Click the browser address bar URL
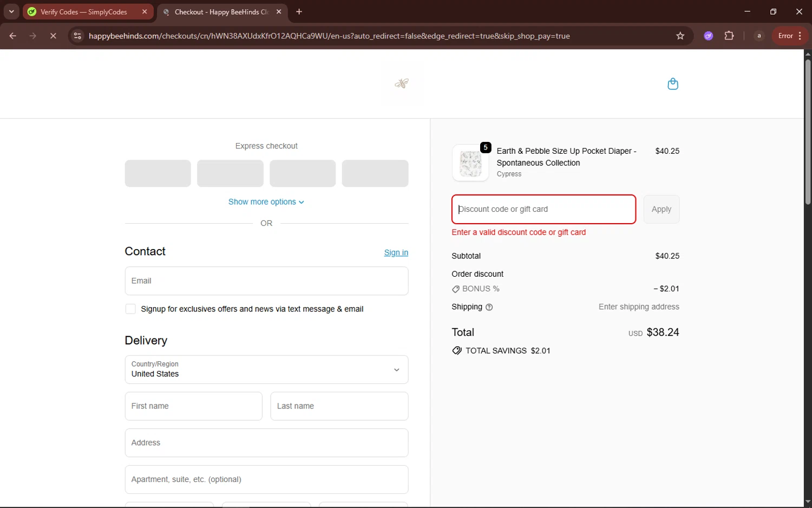 (329, 36)
